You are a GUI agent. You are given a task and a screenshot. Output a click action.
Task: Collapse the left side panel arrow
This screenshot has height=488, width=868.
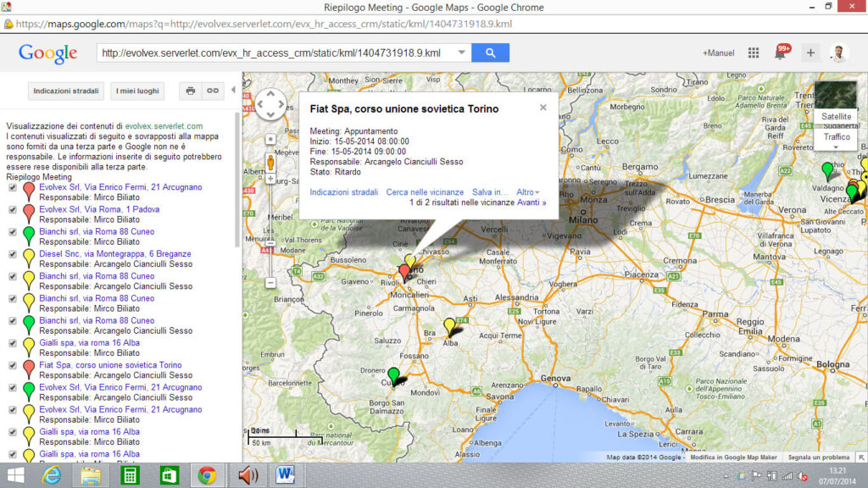click(x=233, y=90)
